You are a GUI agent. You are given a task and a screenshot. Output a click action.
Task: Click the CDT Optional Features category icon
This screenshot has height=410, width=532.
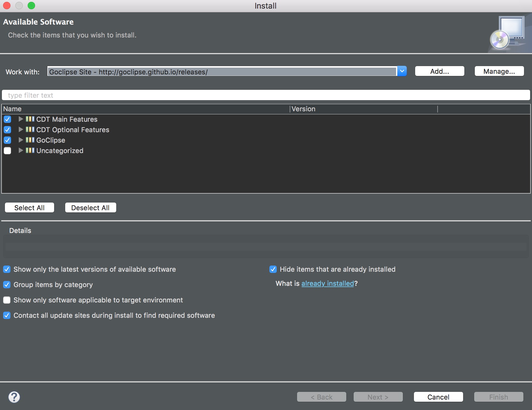(30, 129)
